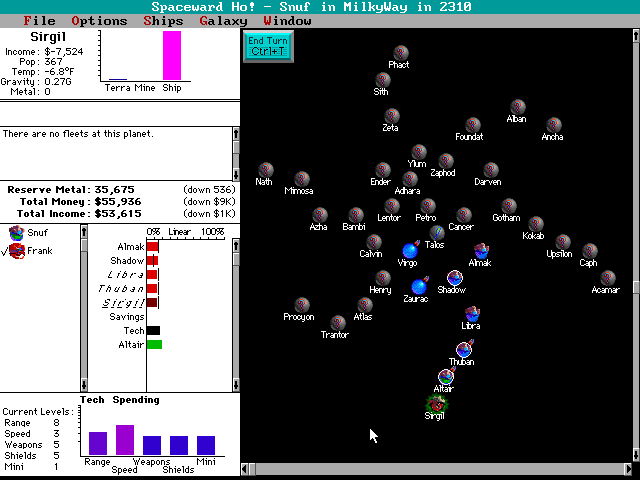Select Savings in the budget list
Screen dimensions: 640x480
tap(127, 317)
